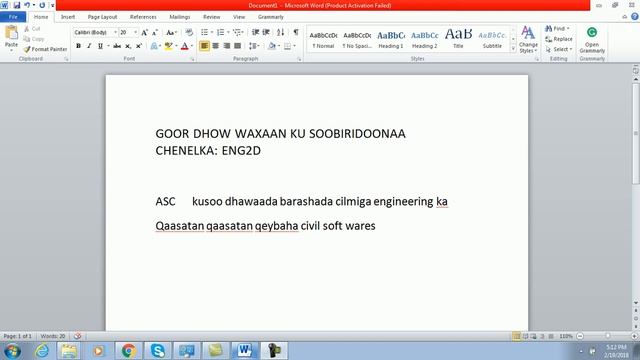Toggle show paragraph marks
Screen dimensions: 640x360
pos(296,32)
